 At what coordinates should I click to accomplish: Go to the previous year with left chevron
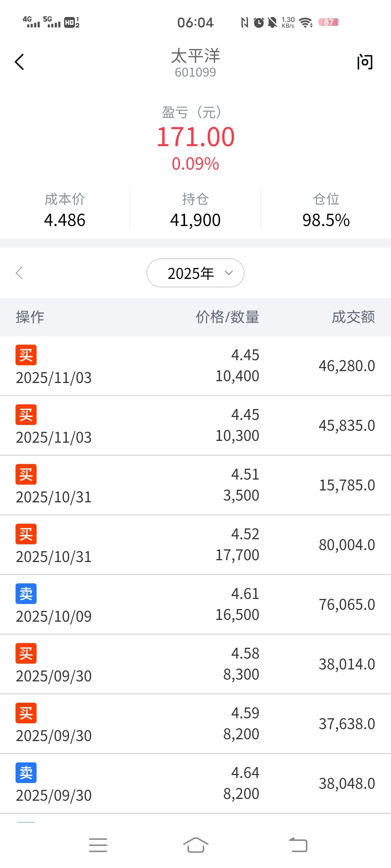pos(20,273)
